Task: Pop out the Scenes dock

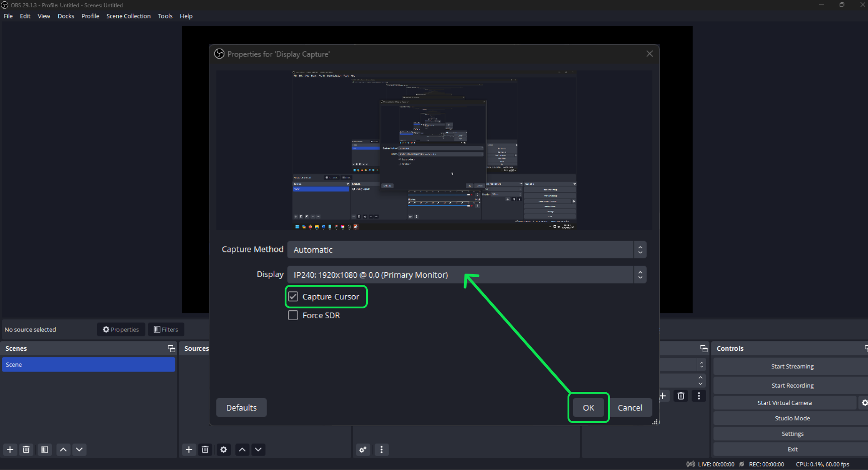Action: tap(171, 348)
